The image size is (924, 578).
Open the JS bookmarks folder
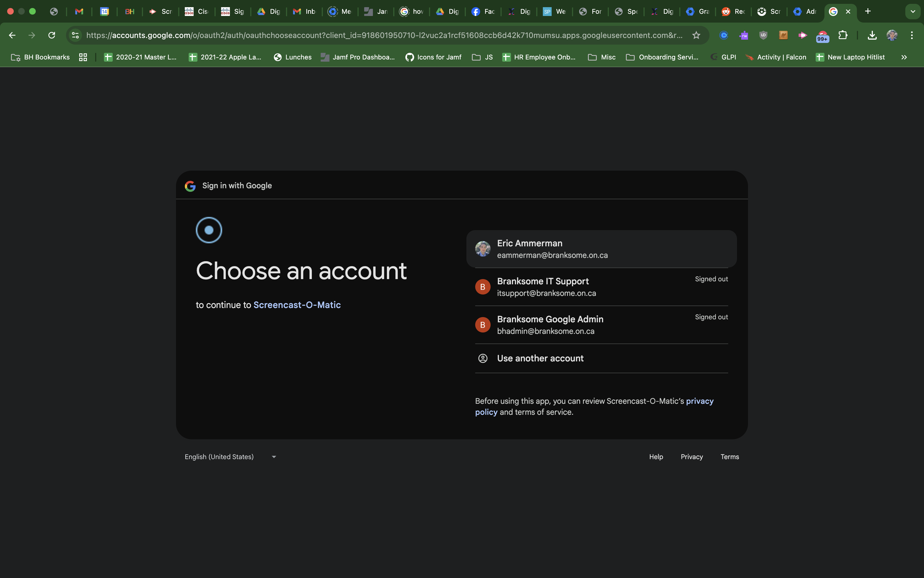pyautogui.click(x=482, y=57)
